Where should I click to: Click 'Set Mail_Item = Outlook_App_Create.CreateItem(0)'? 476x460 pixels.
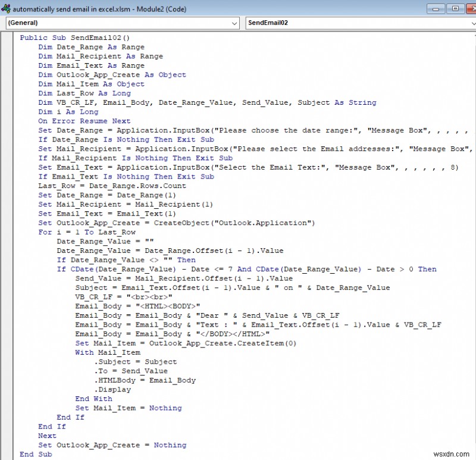186,343
